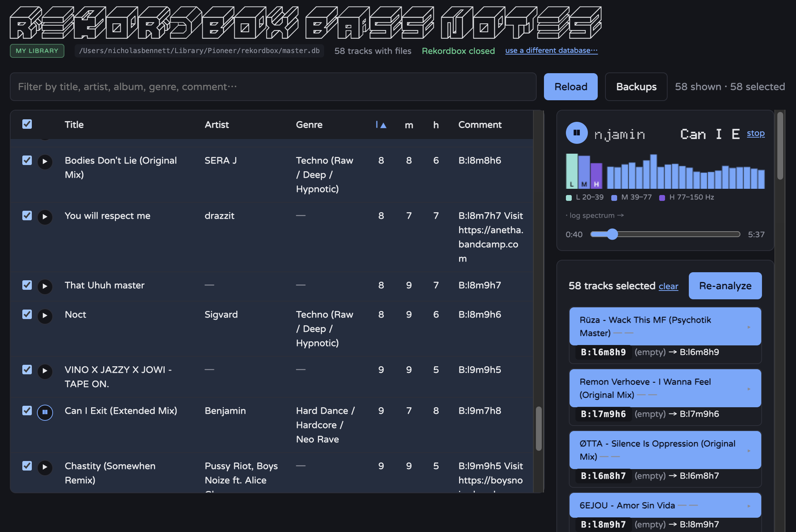Play That Uhuh master track
796x532 pixels.
45,286
